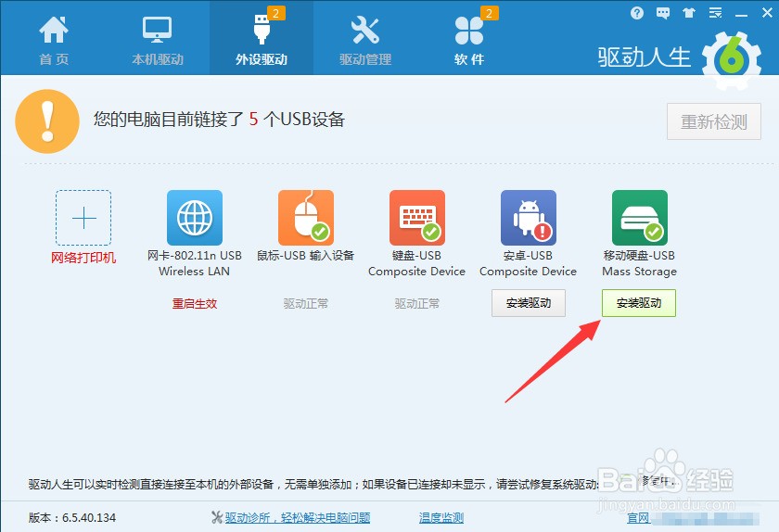Select the 移动硬盘-USB Mass Storage icon
The width and height of the screenshot is (779, 532).
pyautogui.click(x=640, y=218)
